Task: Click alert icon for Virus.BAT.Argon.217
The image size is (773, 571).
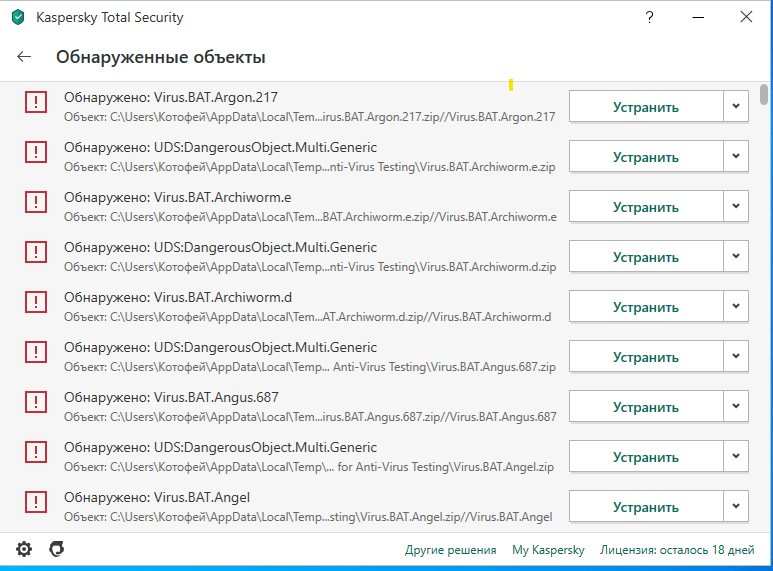Action: (x=36, y=102)
